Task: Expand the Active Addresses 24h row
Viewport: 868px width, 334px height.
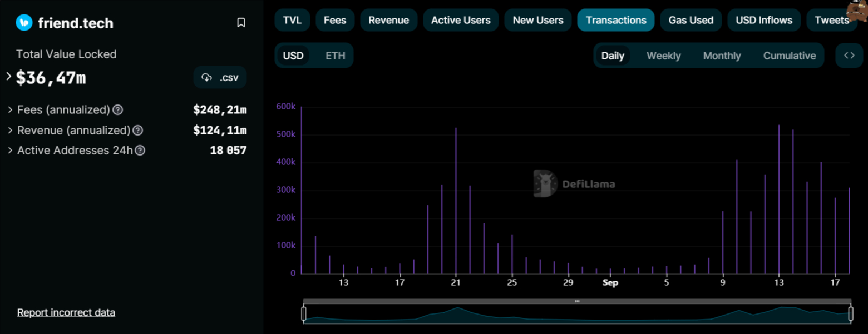Action: [x=10, y=151]
